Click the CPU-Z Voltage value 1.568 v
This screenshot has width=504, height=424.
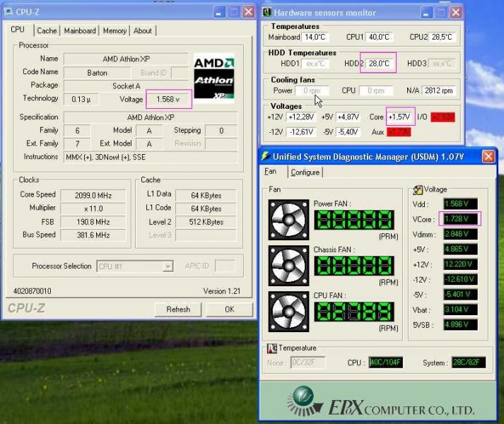coord(168,100)
